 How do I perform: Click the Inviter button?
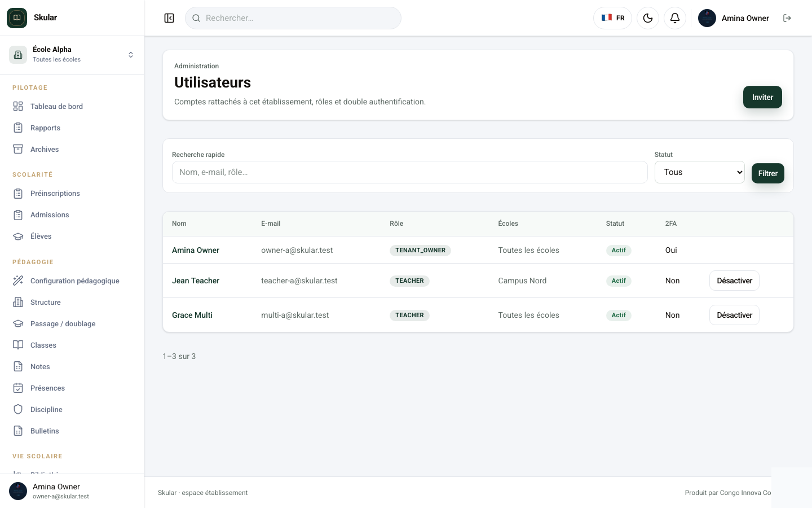coord(762,97)
